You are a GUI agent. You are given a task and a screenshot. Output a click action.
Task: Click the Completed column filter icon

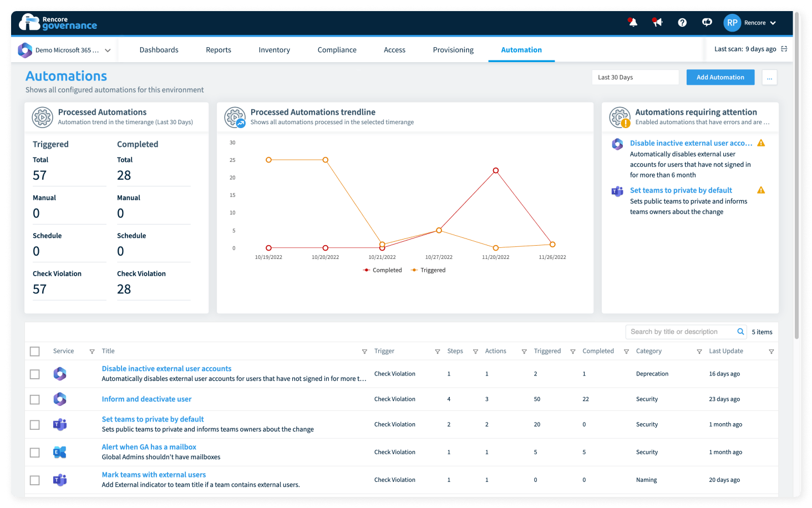click(x=626, y=352)
